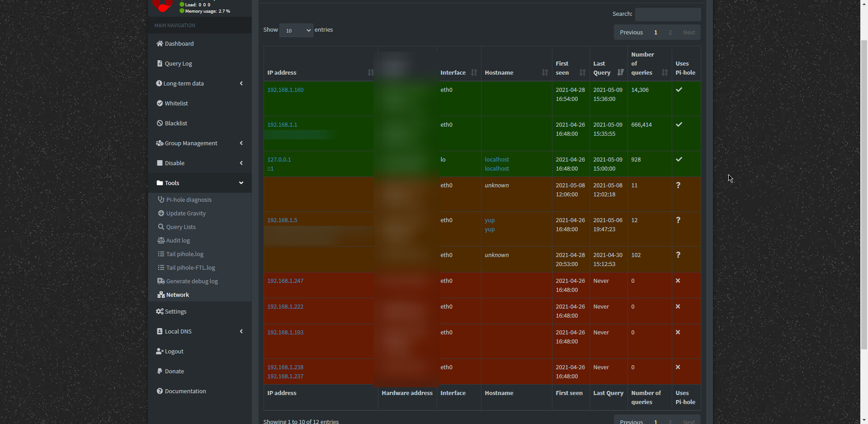Click the Donate PayPal icon
Image resolution: width=868 pixels, height=424 pixels.
click(160, 371)
